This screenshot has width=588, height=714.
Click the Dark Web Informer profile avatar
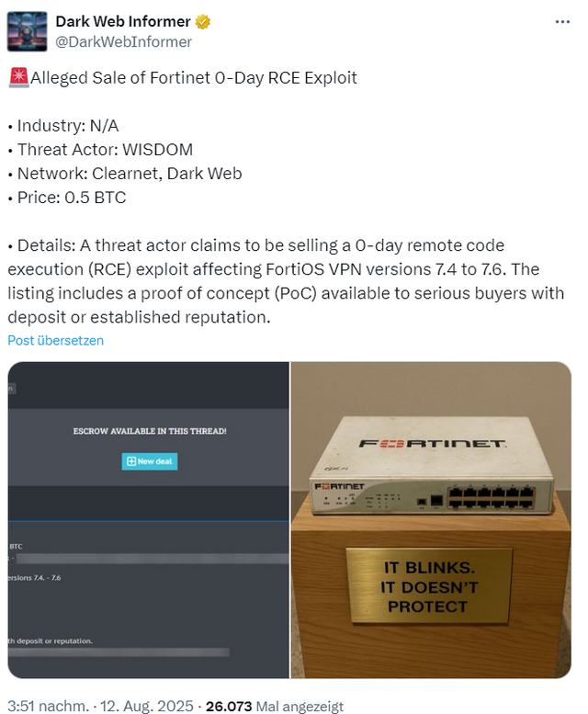pos(28,31)
